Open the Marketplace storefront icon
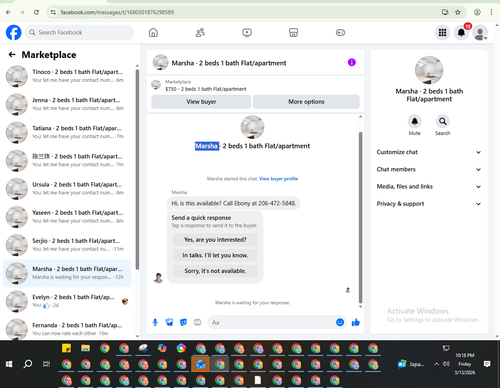 point(293,33)
